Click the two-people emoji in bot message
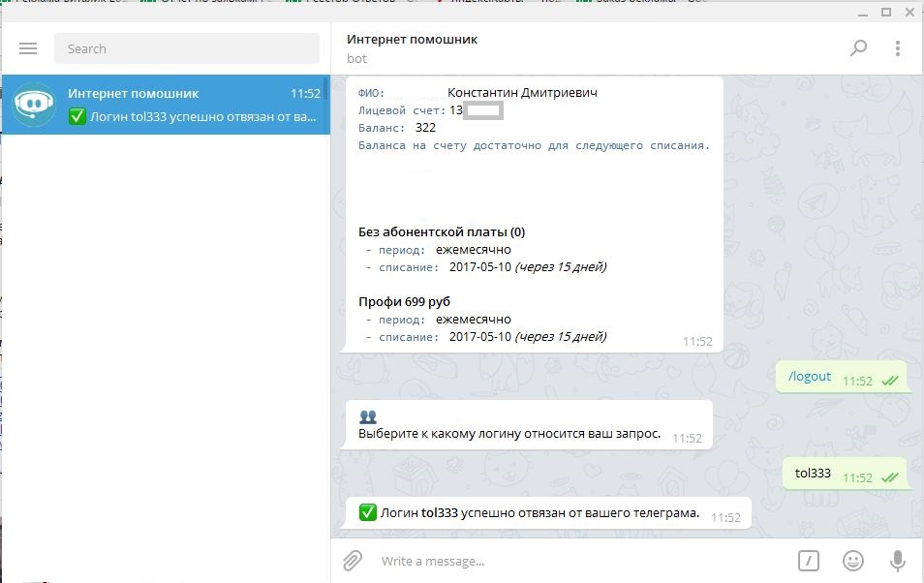The image size is (924, 583). 368,416
